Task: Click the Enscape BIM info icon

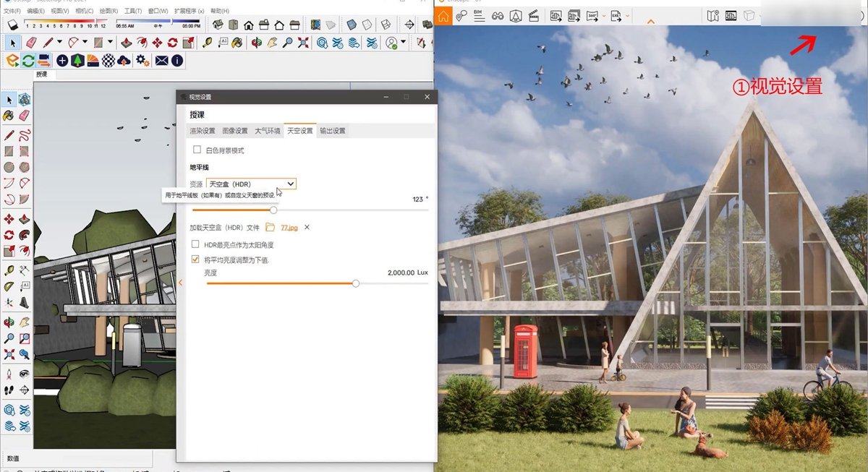Action: pos(479,15)
